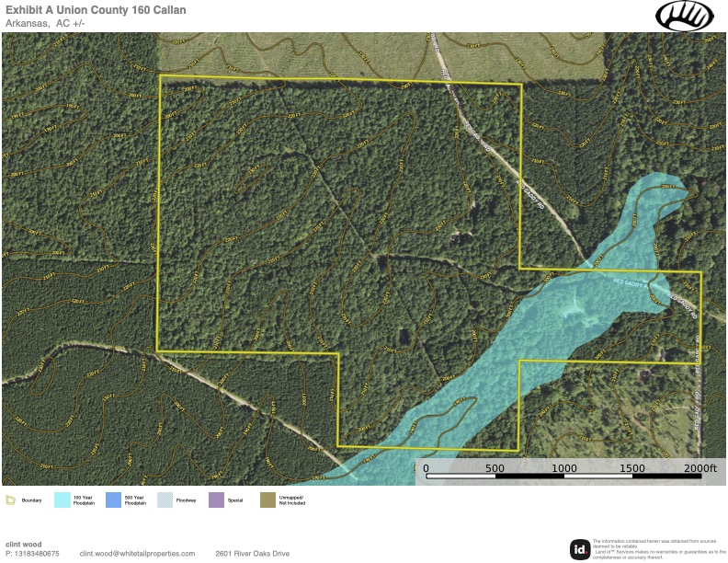
Task: Select the 100 Year Floodplain legend swatch
Action: [63, 500]
